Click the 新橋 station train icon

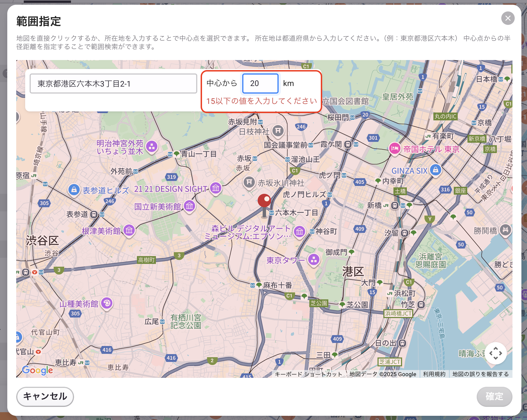395,206
